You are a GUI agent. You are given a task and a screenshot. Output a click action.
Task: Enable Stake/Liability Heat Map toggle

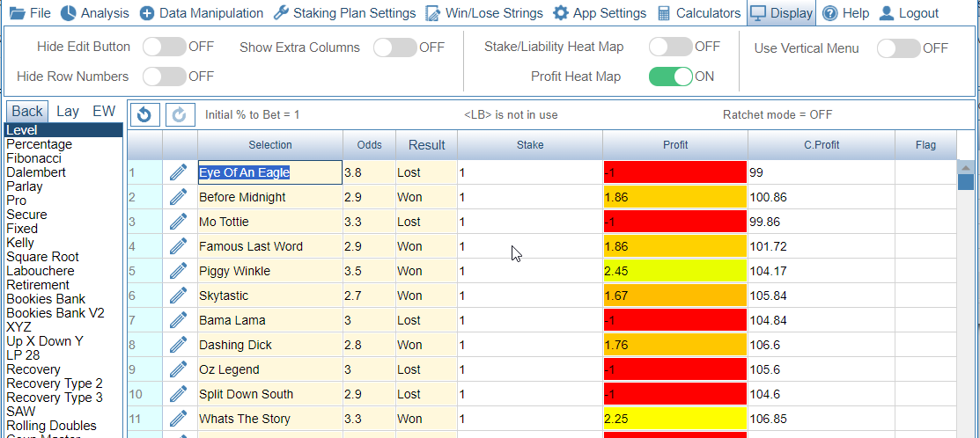tap(671, 47)
